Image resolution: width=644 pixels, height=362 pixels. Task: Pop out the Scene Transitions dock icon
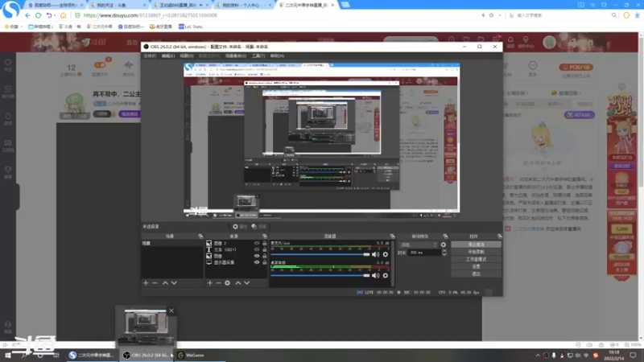click(445, 237)
